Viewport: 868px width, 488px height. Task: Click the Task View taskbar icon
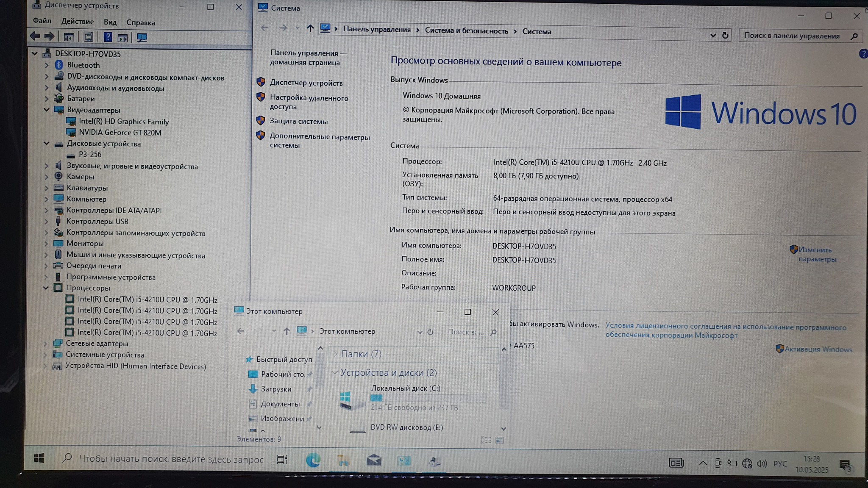(282, 460)
